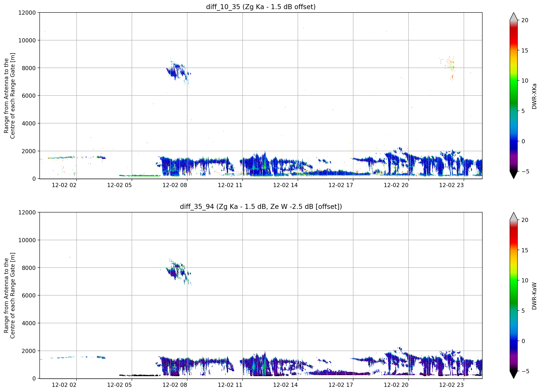Viewport: 541px width, 392px height.
Task: Click the top plot y-axis range label
Action: (x=9, y=96)
